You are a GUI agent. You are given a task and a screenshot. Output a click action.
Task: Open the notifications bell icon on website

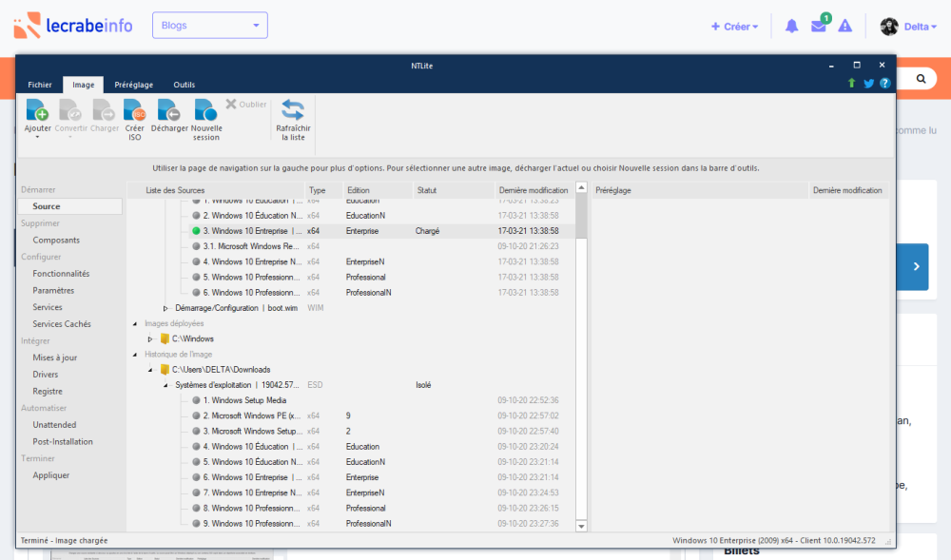(791, 27)
